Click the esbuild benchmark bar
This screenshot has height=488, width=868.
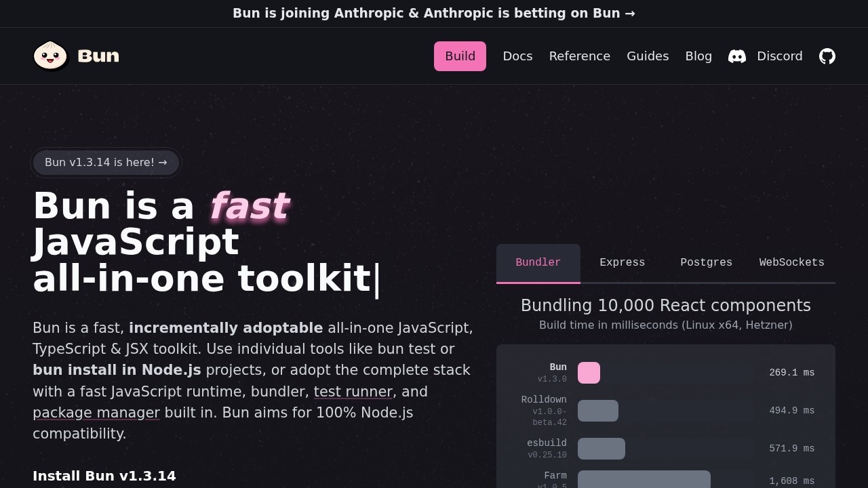pyautogui.click(x=601, y=449)
